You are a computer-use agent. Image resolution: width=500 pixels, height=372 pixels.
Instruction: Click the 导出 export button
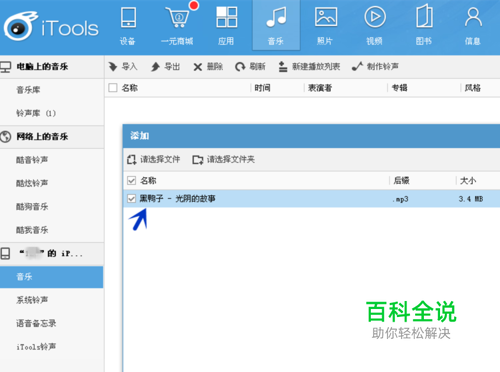point(165,67)
